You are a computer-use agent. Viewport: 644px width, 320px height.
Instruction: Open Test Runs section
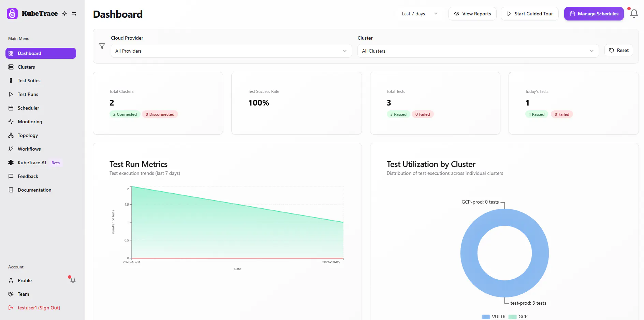coord(41,94)
